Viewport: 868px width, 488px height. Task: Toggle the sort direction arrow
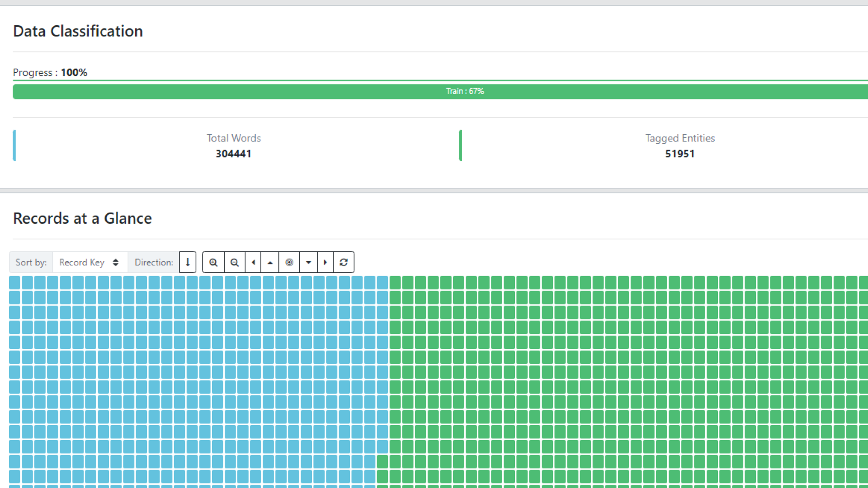(188, 263)
